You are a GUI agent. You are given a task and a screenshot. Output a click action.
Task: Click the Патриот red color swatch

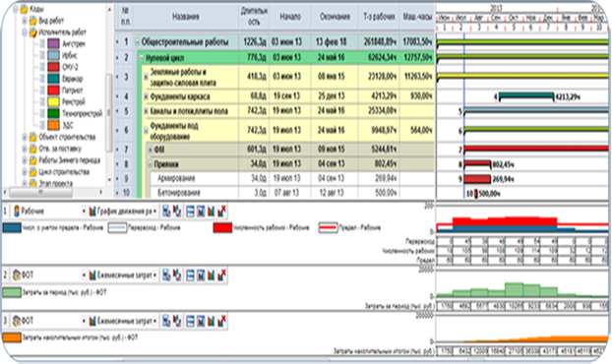(x=53, y=91)
